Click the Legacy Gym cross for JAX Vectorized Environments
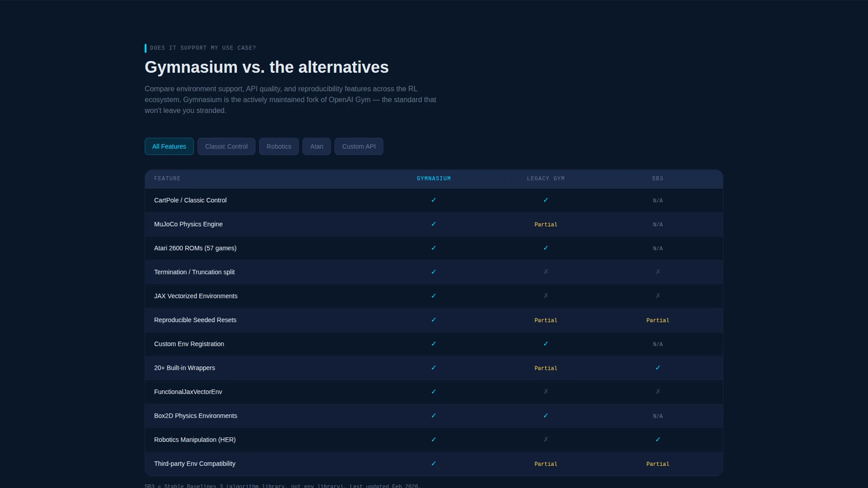The image size is (868, 488). 546,296
